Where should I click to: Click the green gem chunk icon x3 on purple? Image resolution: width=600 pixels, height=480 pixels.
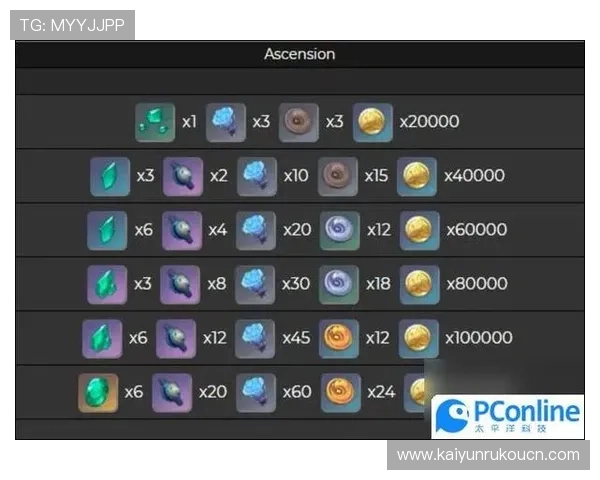[107, 284]
